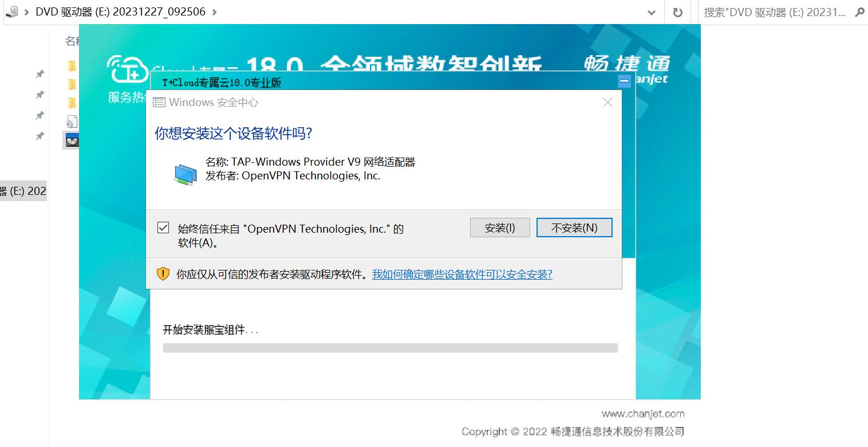Screen dimensions: 868x447
Task: Click the 安装(I) install button
Action: click(x=499, y=228)
